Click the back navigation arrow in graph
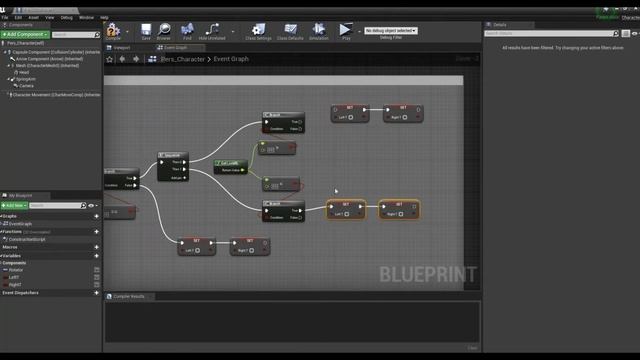The height and width of the screenshot is (360, 640). point(122,59)
